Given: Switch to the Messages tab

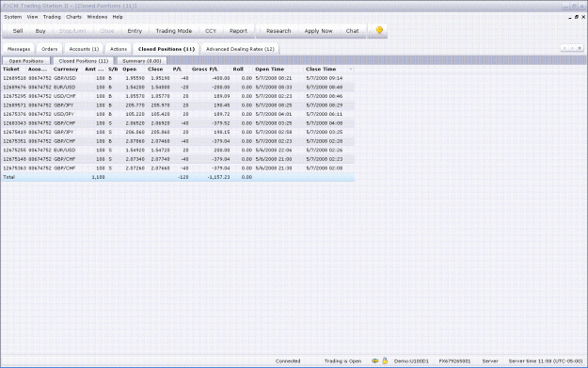Looking at the screenshot, I should tap(19, 49).
